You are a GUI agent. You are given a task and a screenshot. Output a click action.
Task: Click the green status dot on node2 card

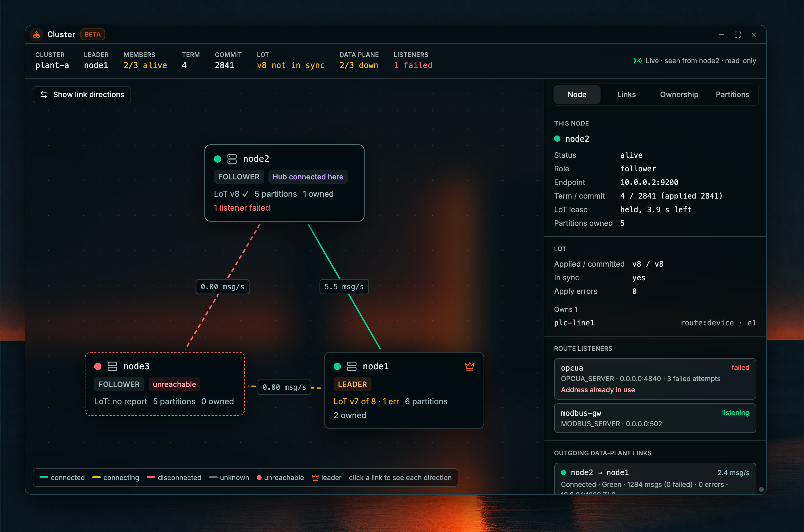coord(218,159)
